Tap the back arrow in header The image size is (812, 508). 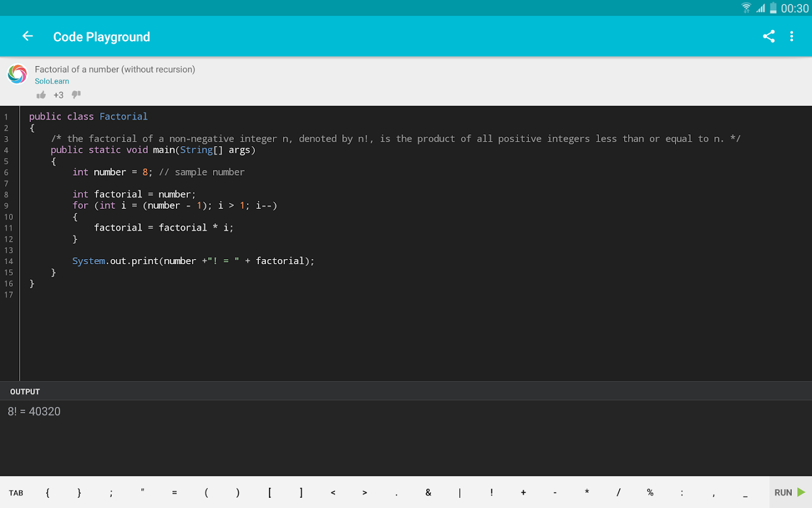[28, 37]
